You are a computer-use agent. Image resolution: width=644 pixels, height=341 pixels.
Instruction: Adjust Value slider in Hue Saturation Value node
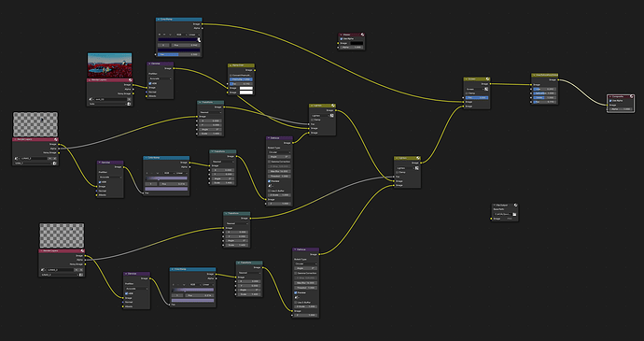545,97
